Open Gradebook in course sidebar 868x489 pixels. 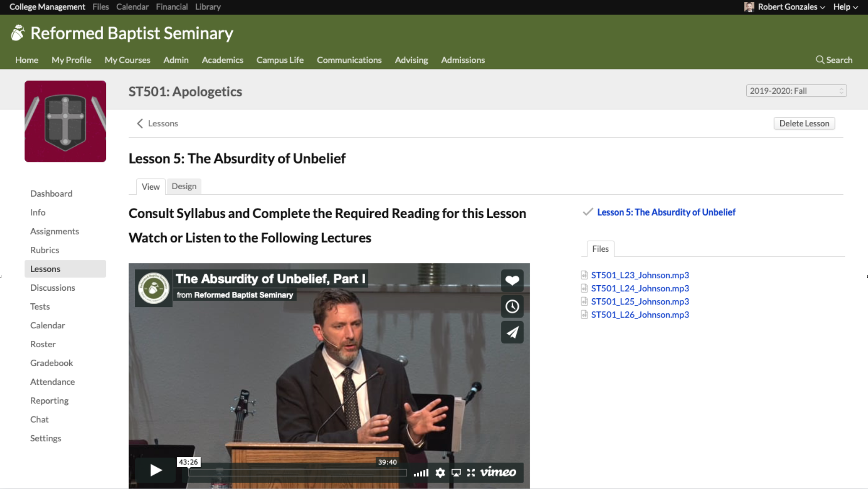coord(51,363)
